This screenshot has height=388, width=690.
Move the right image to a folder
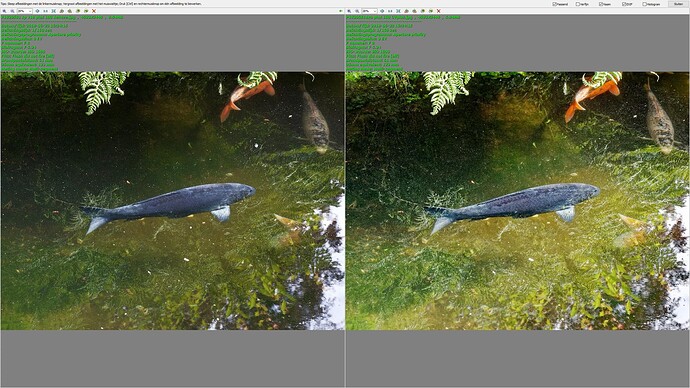pos(431,11)
